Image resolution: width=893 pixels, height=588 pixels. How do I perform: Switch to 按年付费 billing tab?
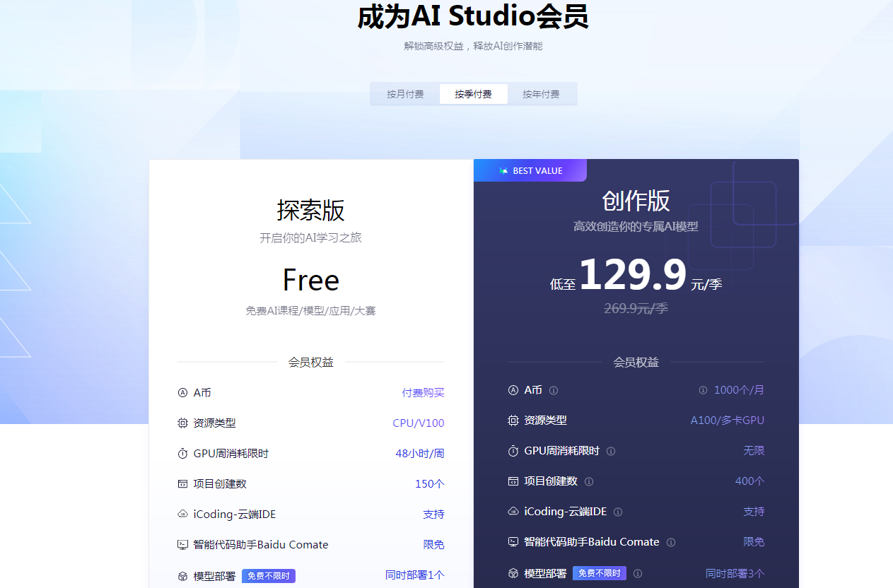541,94
